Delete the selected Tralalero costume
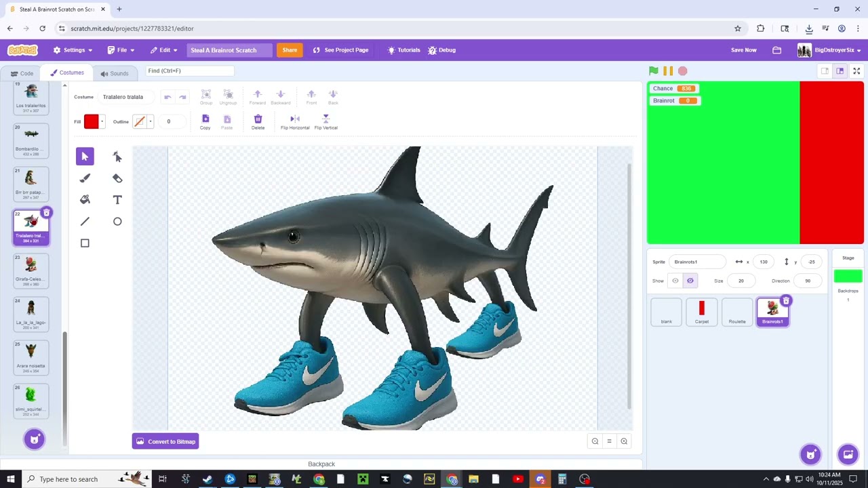Screen dimensions: 868x488 pyautogui.click(x=46, y=213)
